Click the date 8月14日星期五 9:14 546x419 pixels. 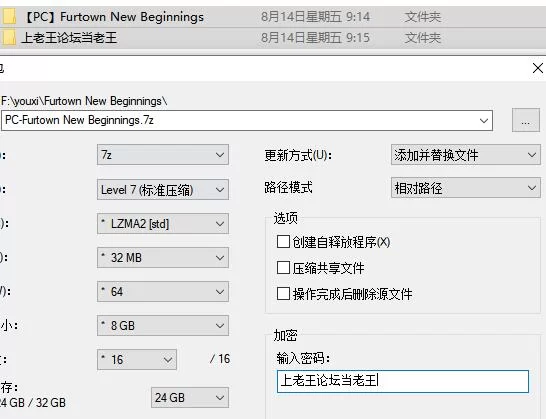[315, 17]
